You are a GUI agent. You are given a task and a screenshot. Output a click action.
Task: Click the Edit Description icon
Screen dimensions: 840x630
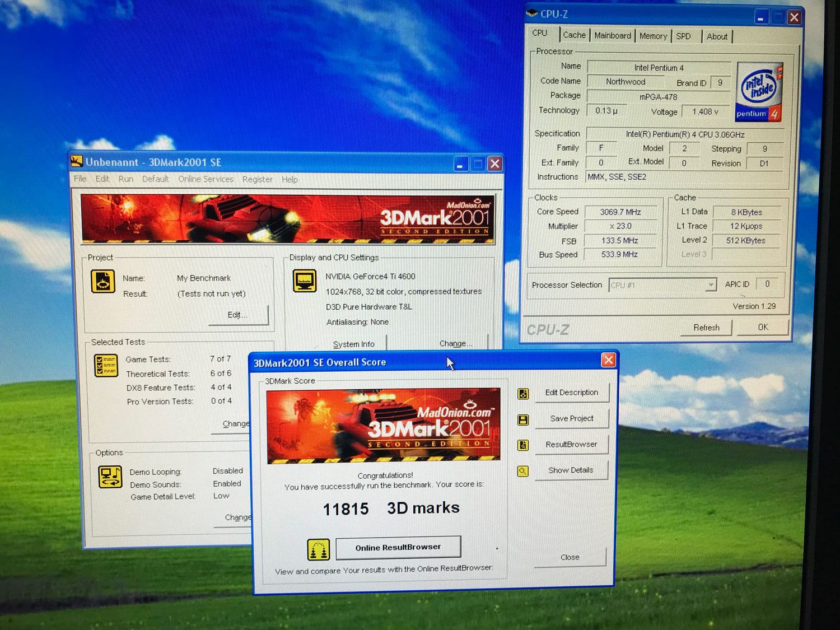523,394
